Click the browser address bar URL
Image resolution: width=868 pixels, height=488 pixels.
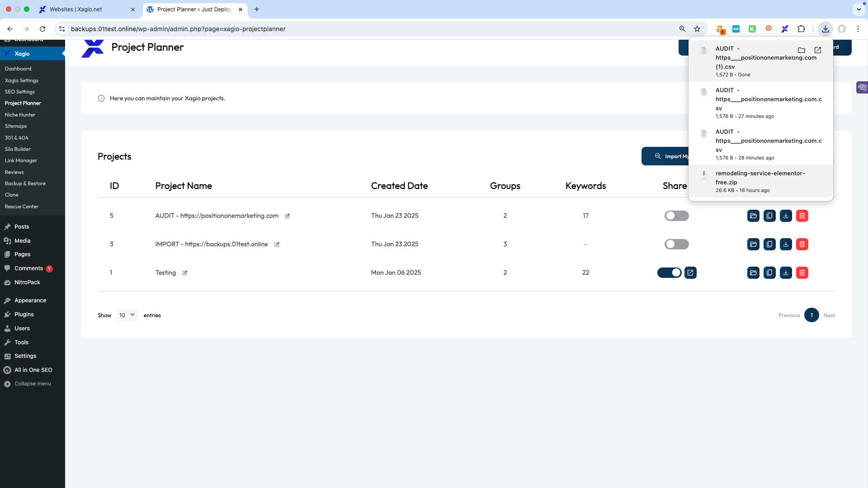click(178, 29)
